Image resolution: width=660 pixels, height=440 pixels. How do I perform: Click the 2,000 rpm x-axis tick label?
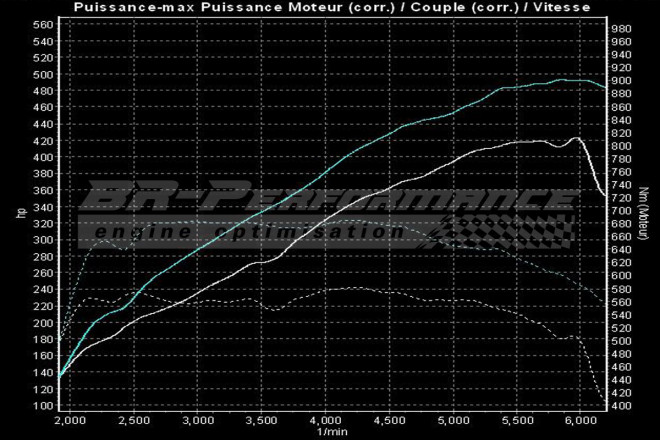69,420
